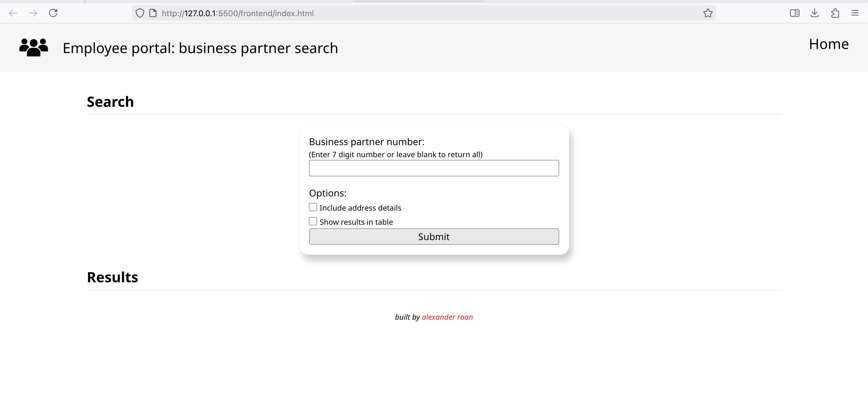Image resolution: width=868 pixels, height=397 pixels.
Task: Enable Show results in table checkbox
Action: point(313,221)
